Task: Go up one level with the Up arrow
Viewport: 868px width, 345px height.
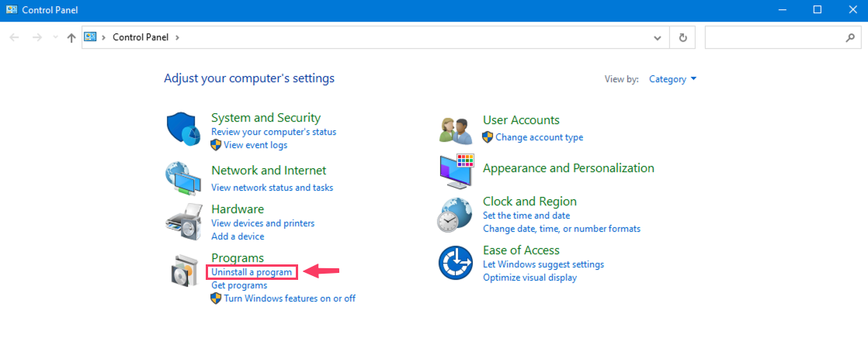Action: pyautogui.click(x=71, y=37)
